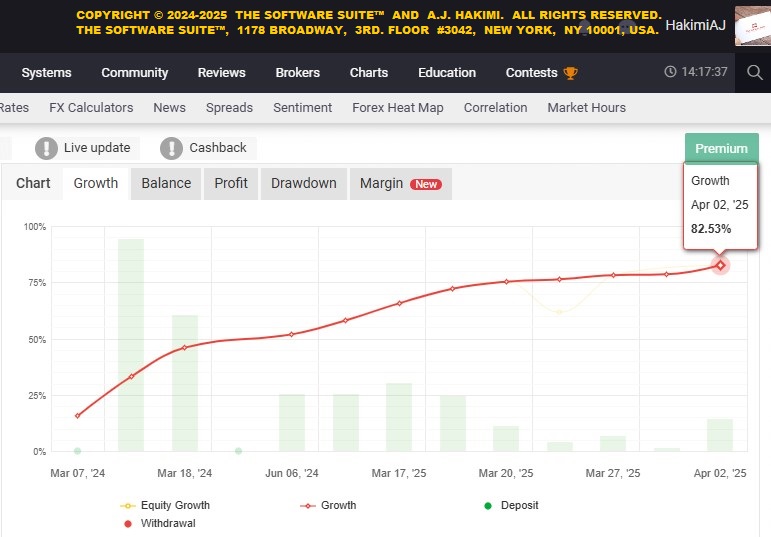Screen dimensions: 771x537
Task: Go to the Contests section
Action: [x=532, y=73]
